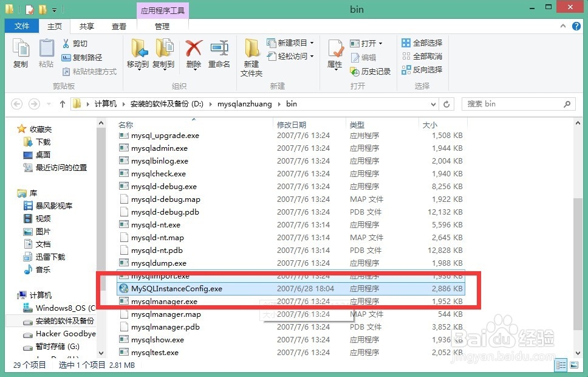Open the File (文件) tab
The width and height of the screenshot is (588, 377).
pos(22,26)
